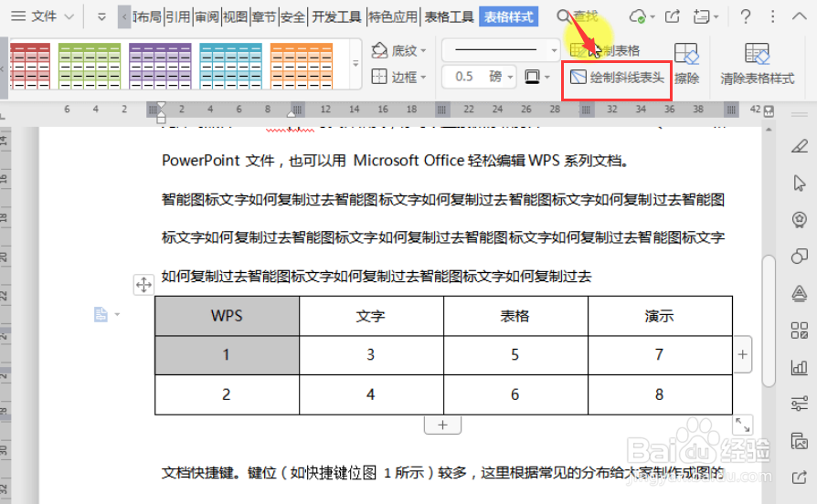
Task: Click the border color pen icon
Action: [x=532, y=77]
